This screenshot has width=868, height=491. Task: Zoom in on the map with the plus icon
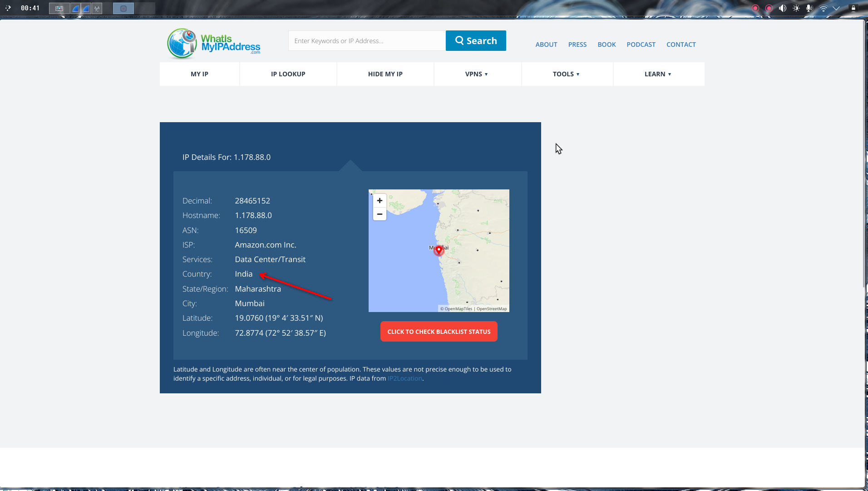tap(380, 200)
